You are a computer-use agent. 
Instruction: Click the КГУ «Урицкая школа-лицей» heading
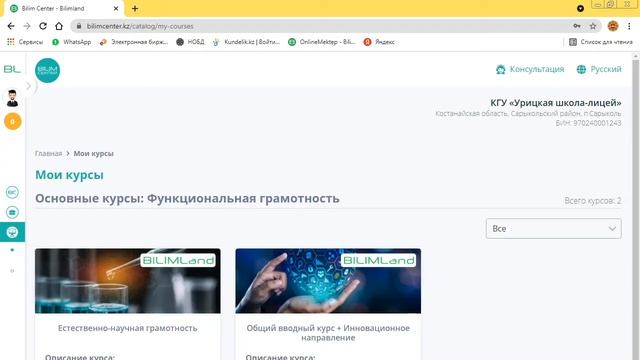[x=556, y=103]
